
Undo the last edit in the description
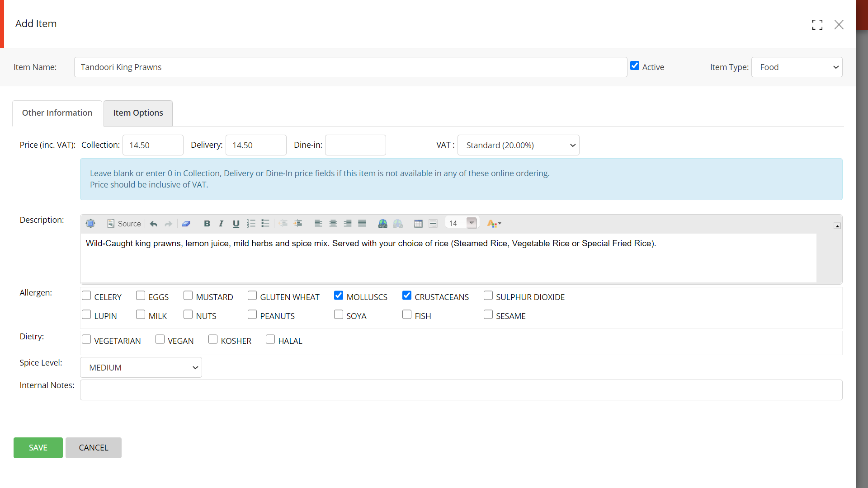(154, 223)
